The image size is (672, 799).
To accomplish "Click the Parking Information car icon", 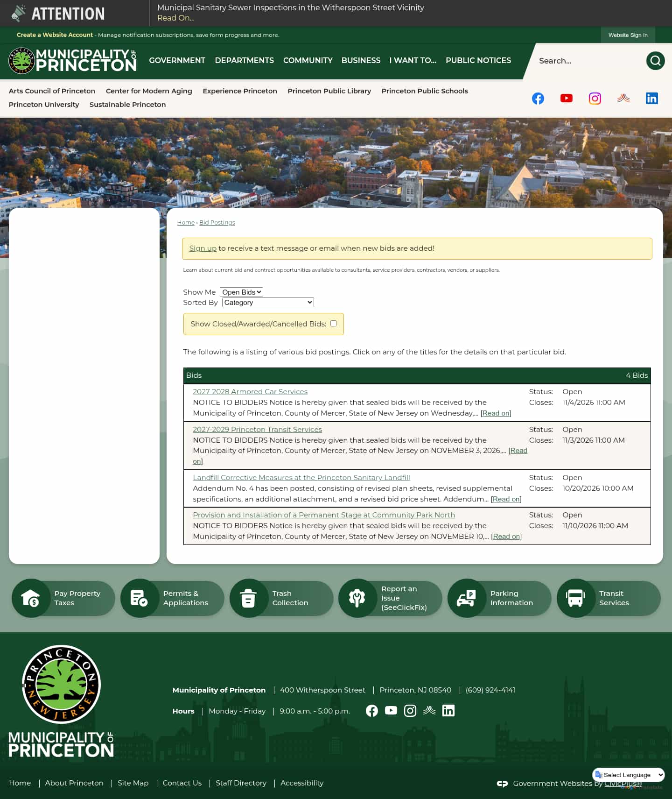I will tap(467, 598).
